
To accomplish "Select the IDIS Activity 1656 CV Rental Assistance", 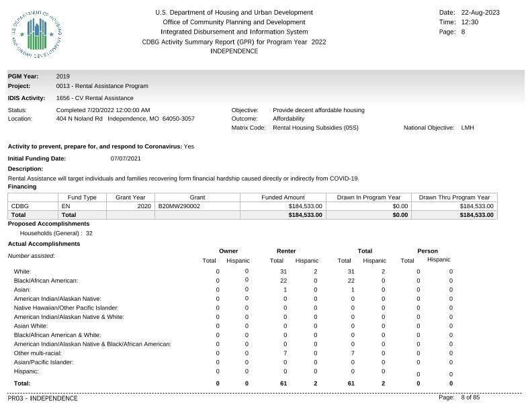I will point(95,98).
